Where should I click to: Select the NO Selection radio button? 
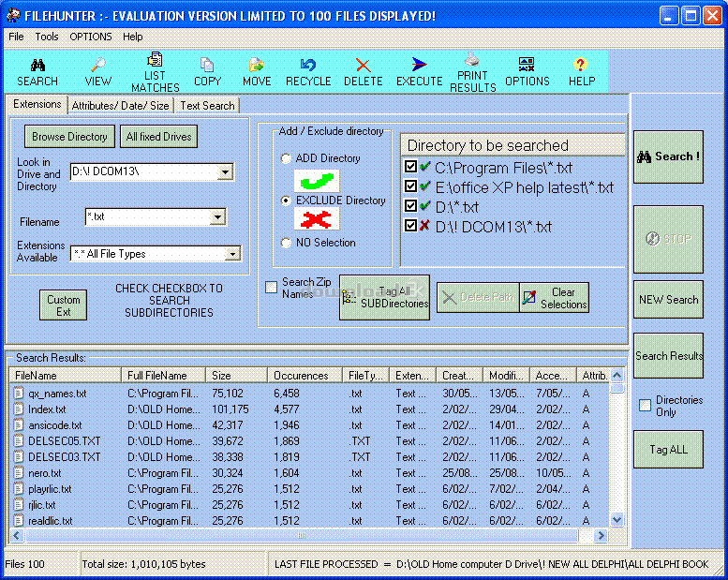click(286, 243)
